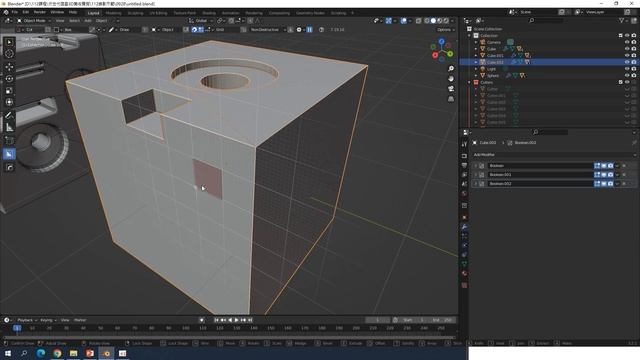Open the File menu
Viewport: 640px width, 360px height.
[15, 12]
